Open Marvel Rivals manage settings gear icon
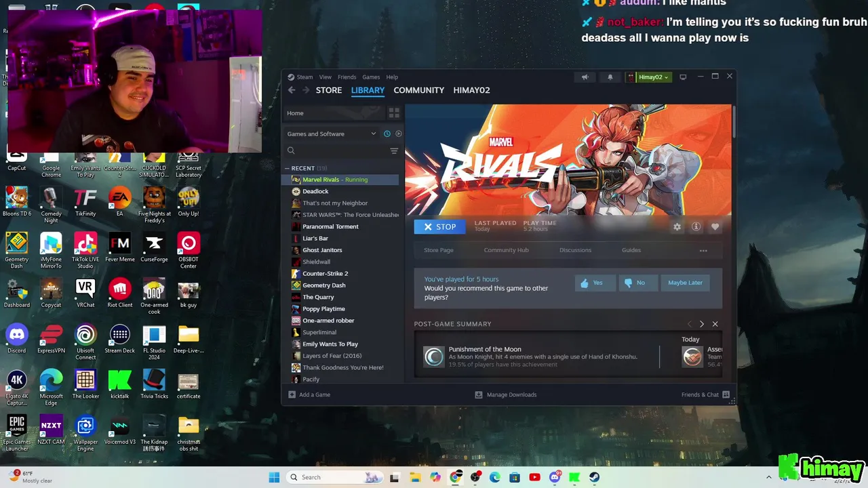 [x=677, y=227]
